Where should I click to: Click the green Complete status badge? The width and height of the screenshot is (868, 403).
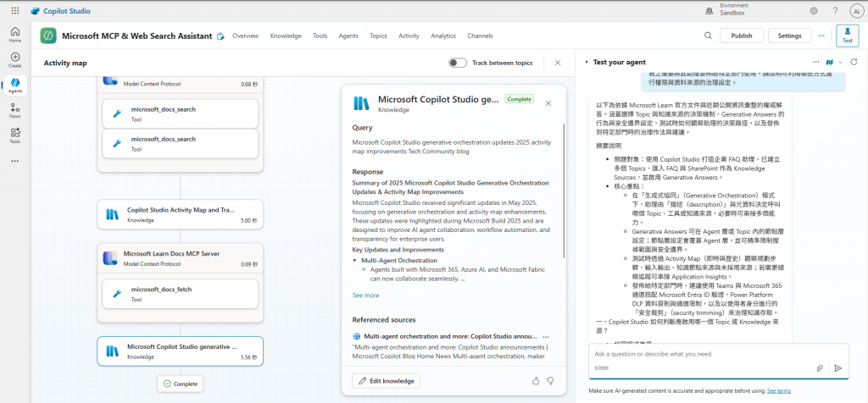coord(520,99)
